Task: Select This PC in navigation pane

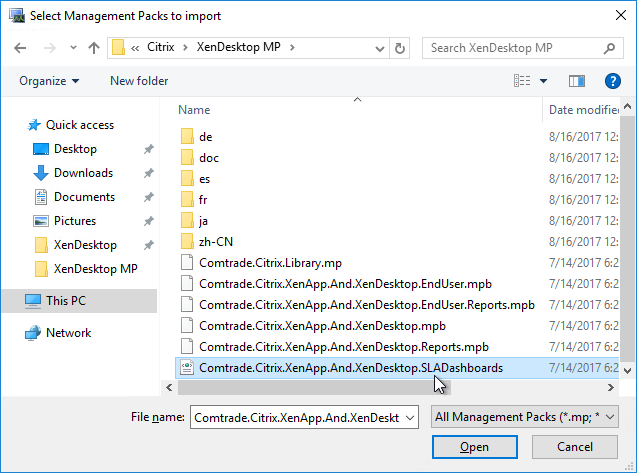Action: pyautogui.click(x=79, y=301)
